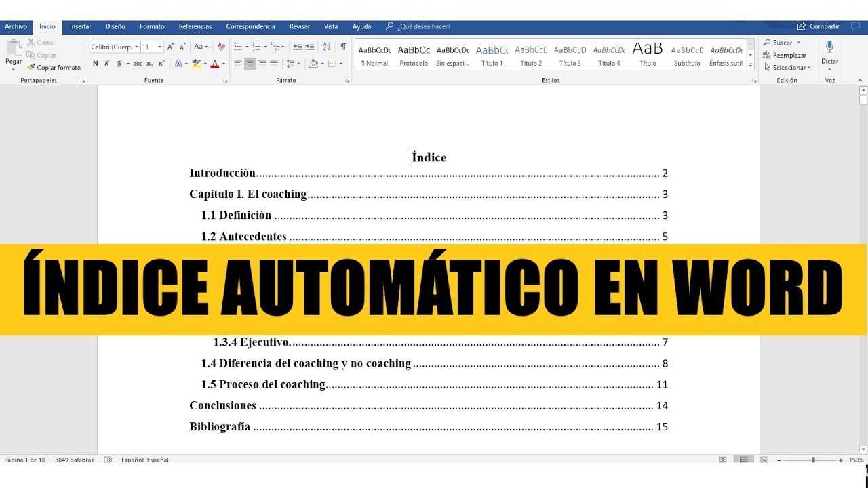The image size is (868, 488).
Task: Open the Fuente dialog launcher
Action: click(x=225, y=81)
